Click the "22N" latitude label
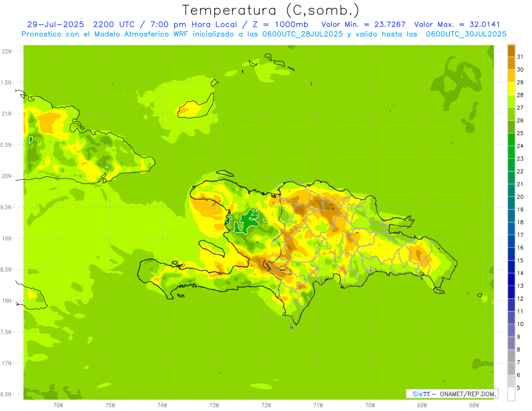 (x=6, y=51)
